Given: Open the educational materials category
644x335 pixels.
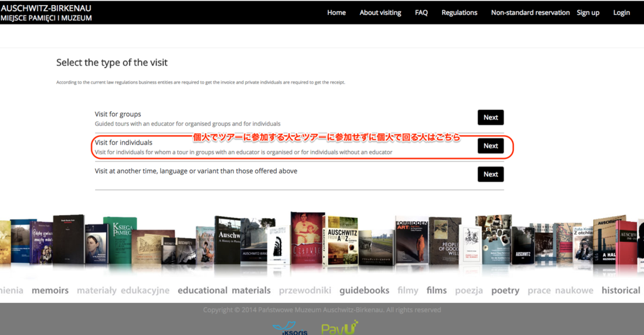Looking at the screenshot, I should tap(225, 290).
